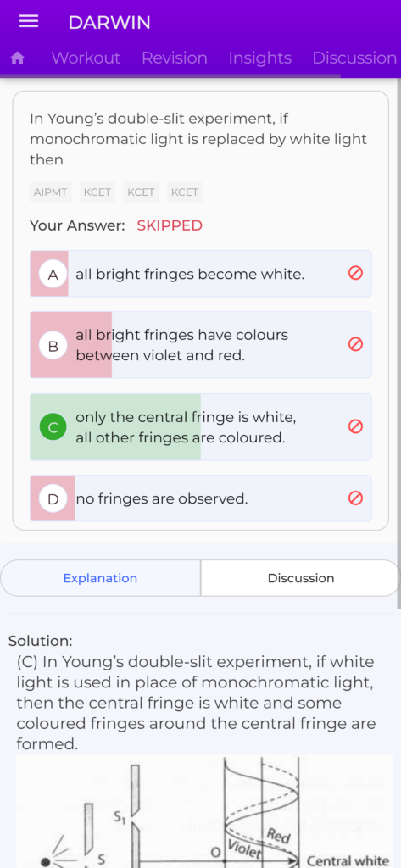Tap the block icon on option A
The image size is (401, 868).
point(355,273)
